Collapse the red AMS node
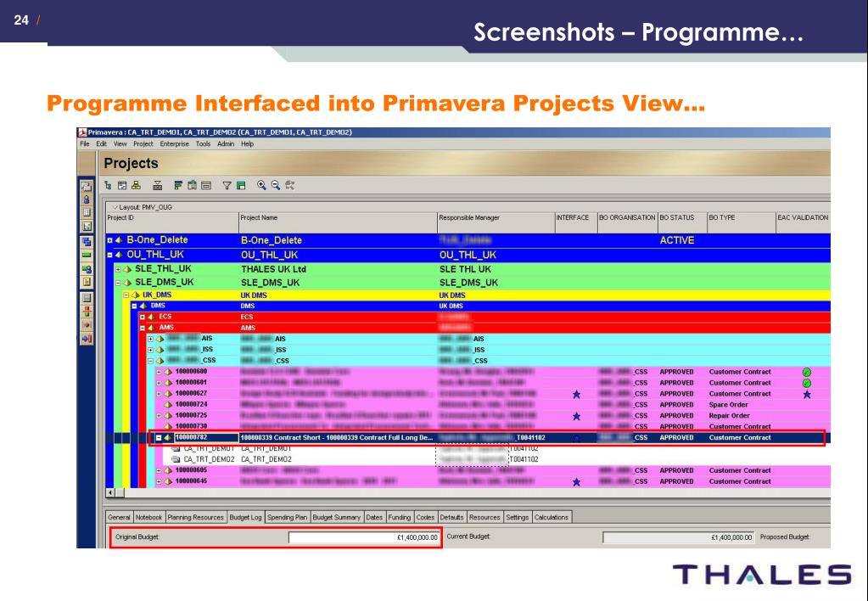Viewport: 868px width, 601px height. (x=143, y=328)
